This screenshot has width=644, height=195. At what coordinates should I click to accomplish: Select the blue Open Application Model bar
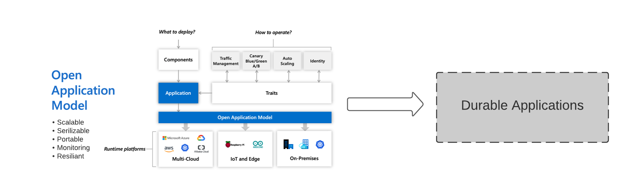[x=245, y=118]
